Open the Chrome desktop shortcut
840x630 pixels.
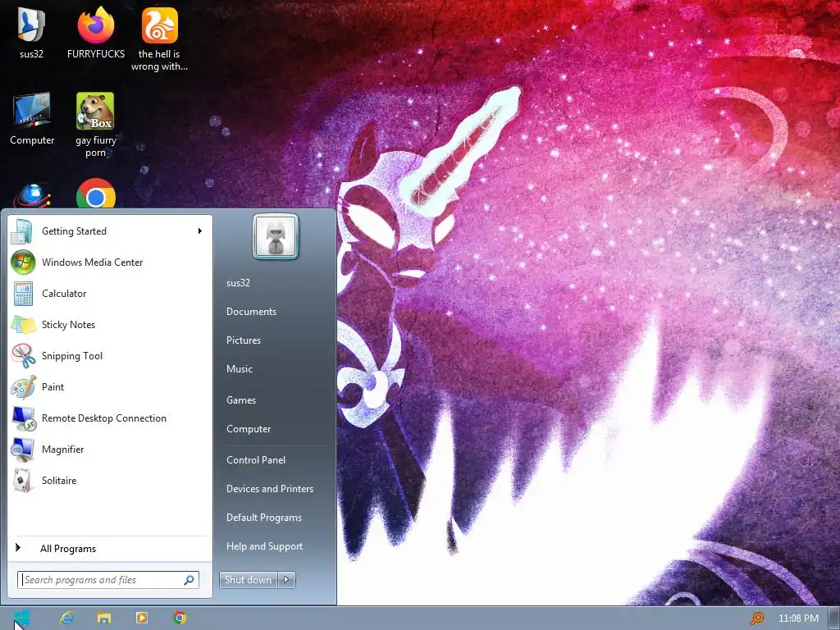96,194
